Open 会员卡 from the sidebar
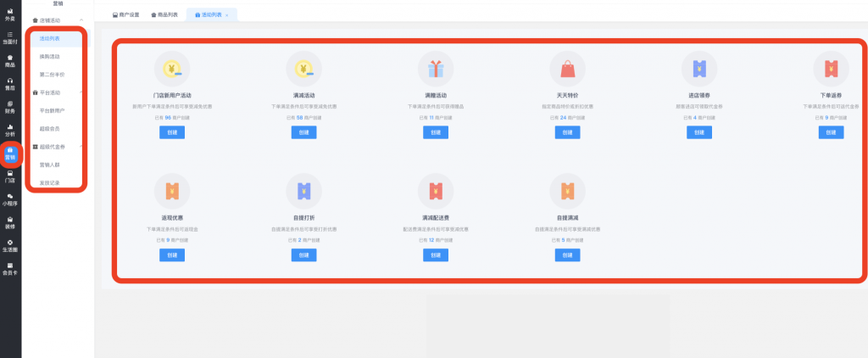The width and height of the screenshot is (868, 358). click(10, 268)
